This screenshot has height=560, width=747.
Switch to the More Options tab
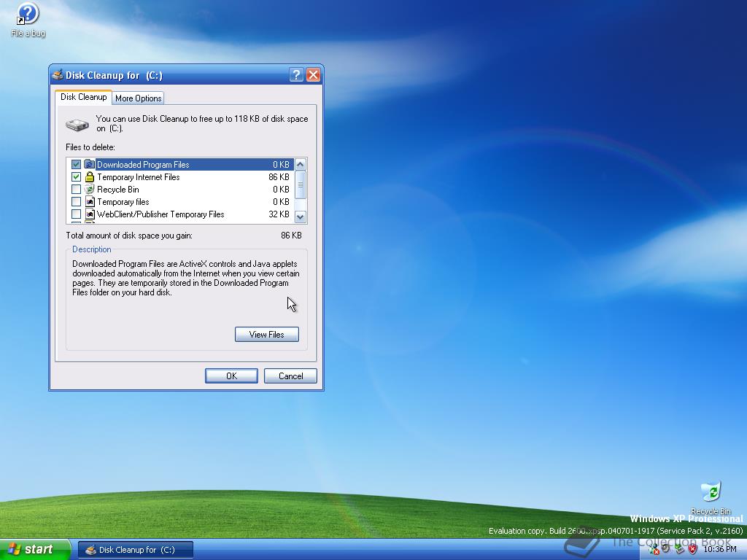click(x=138, y=98)
